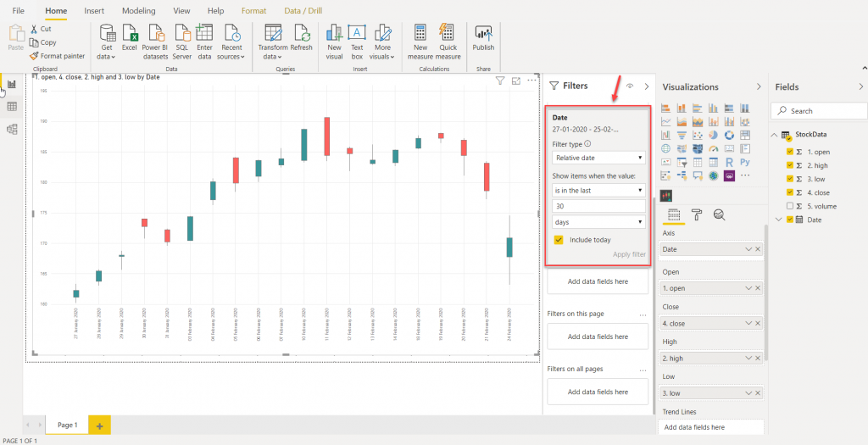Uncheck the Include today checkbox
Screen dimensions: 868x445
click(x=559, y=240)
